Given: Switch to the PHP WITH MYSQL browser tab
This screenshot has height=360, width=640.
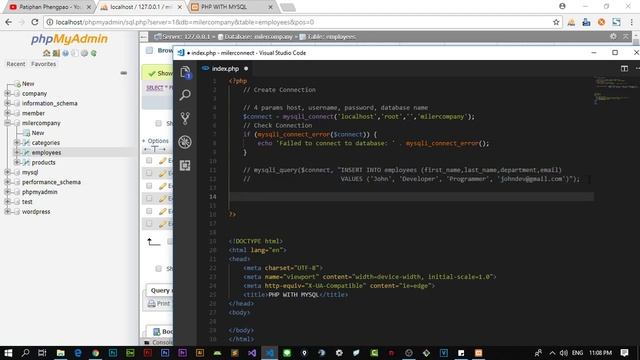Looking at the screenshot, I should (232, 7).
